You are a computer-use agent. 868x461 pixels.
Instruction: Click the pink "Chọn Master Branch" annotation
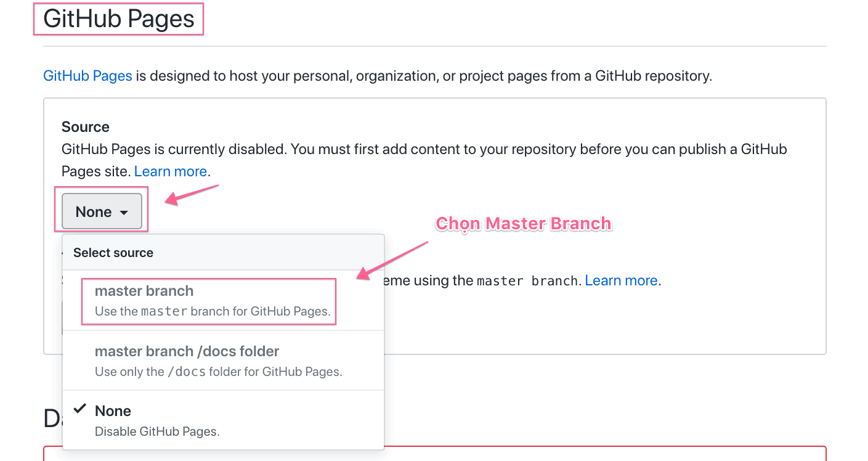pos(524,223)
